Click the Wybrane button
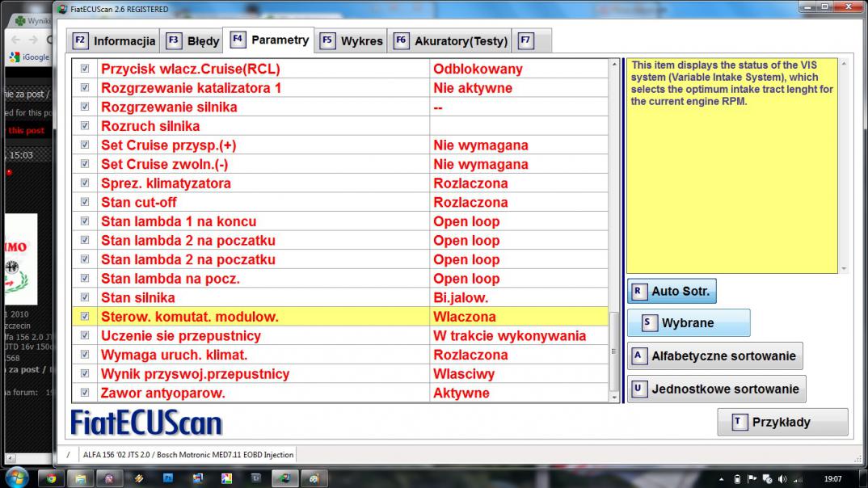868x488 pixels. [x=689, y=322]
